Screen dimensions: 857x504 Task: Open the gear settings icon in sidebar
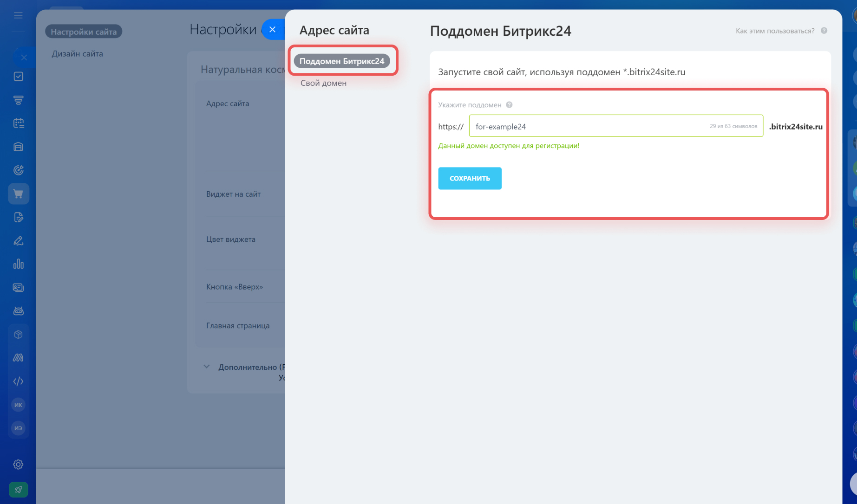(x=19, y=465)
